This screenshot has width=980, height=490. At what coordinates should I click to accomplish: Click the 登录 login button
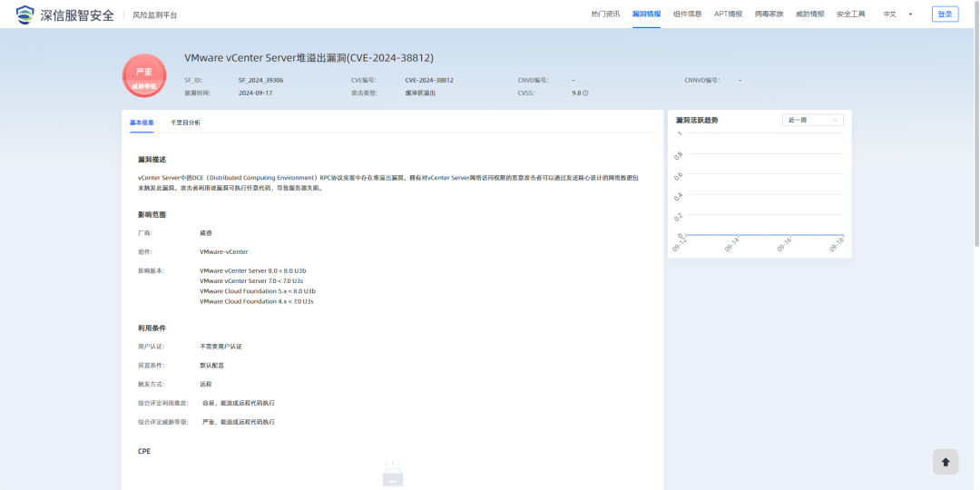pos(945,15)
